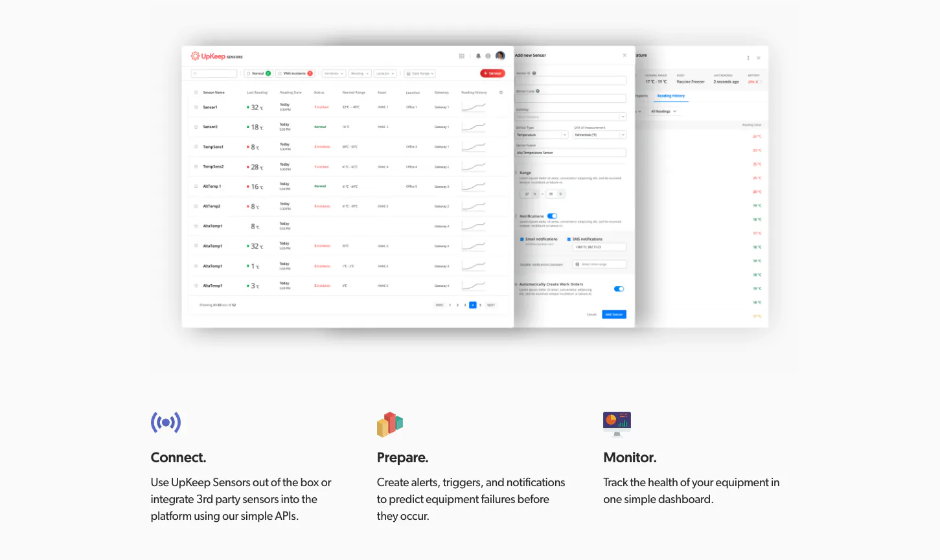Open the apps grid icon in header
Screen dimensions: 940x560
(x=462, y=56)
